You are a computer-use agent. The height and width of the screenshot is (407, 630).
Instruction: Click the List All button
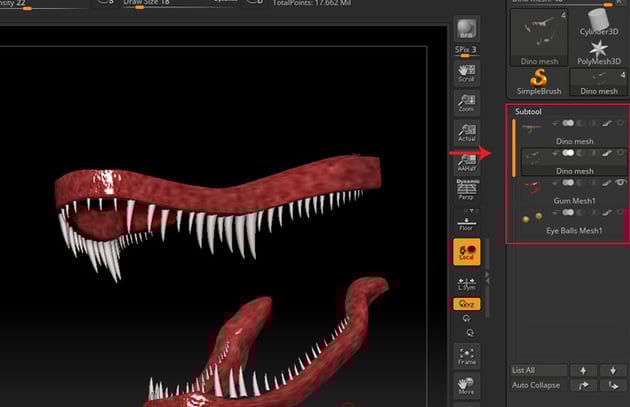tap(541, 370)
